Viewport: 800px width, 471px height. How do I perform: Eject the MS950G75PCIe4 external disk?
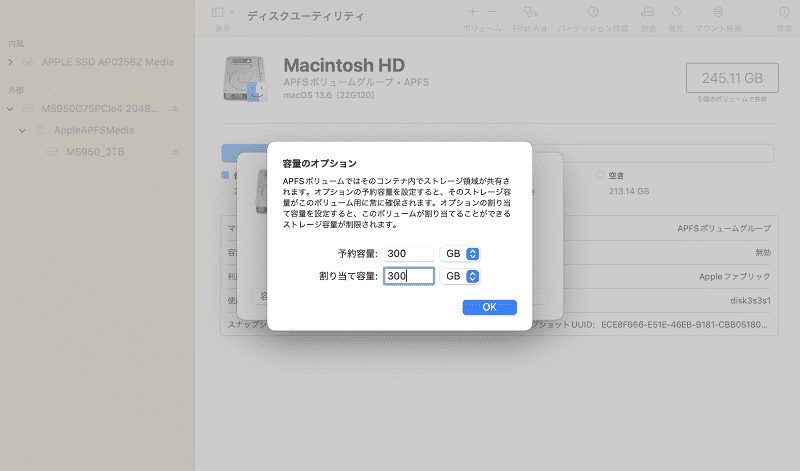(175, 109)
